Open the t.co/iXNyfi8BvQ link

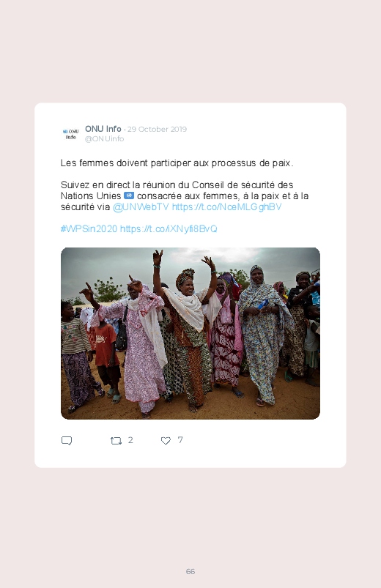169,228
